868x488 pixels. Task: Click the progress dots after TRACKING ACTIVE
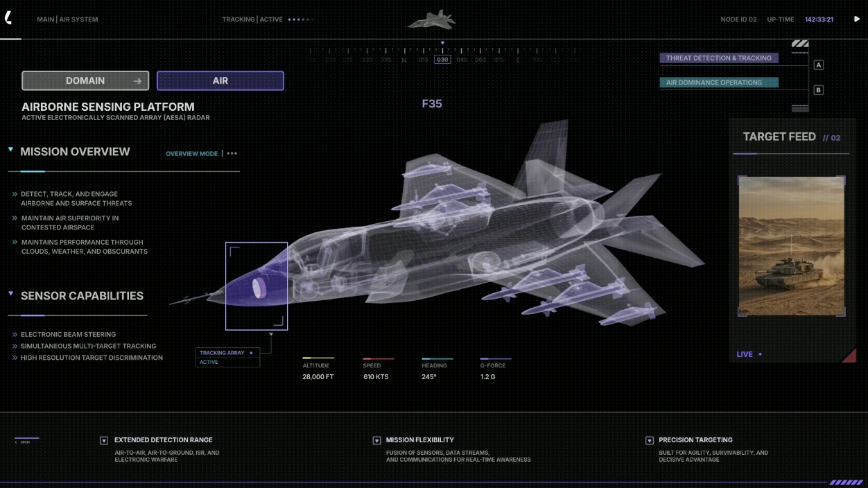(x=301, y=19)
